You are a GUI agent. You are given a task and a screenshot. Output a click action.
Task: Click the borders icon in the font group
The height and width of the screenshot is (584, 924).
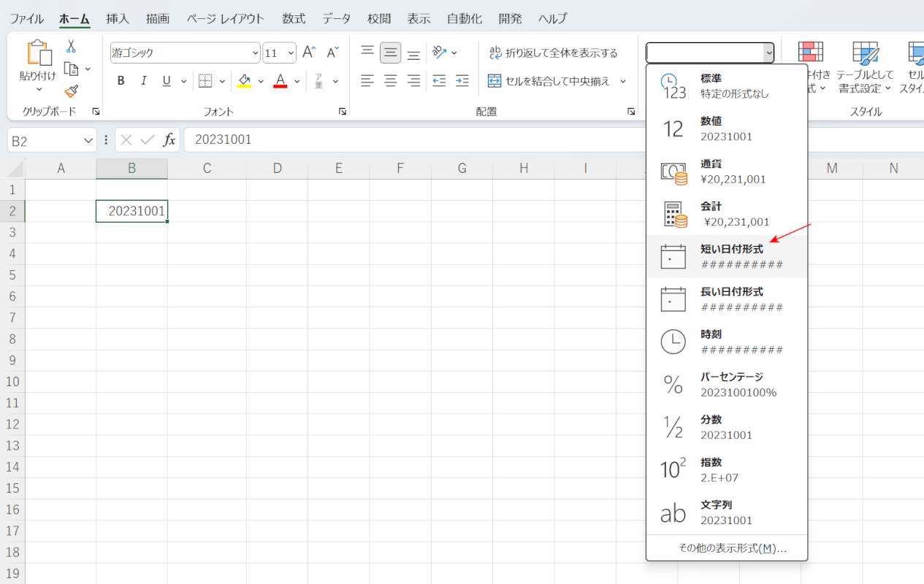pos(205,81)
